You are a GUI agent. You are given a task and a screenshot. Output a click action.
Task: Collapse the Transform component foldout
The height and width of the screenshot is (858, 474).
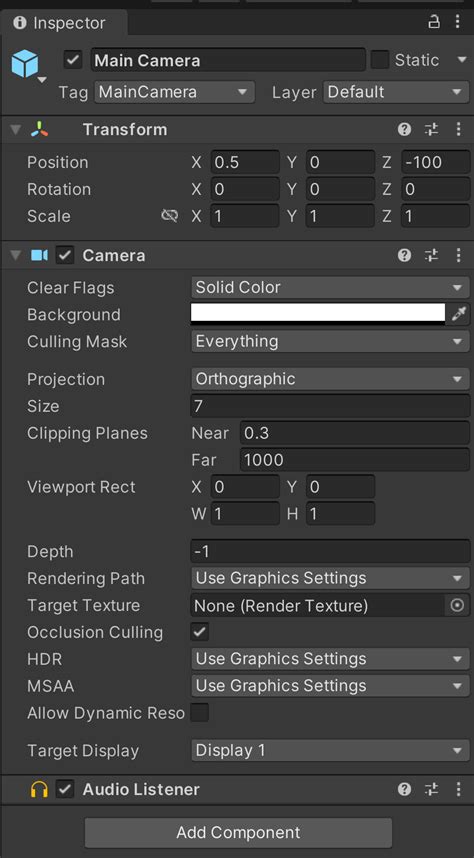tap(16, 130)
